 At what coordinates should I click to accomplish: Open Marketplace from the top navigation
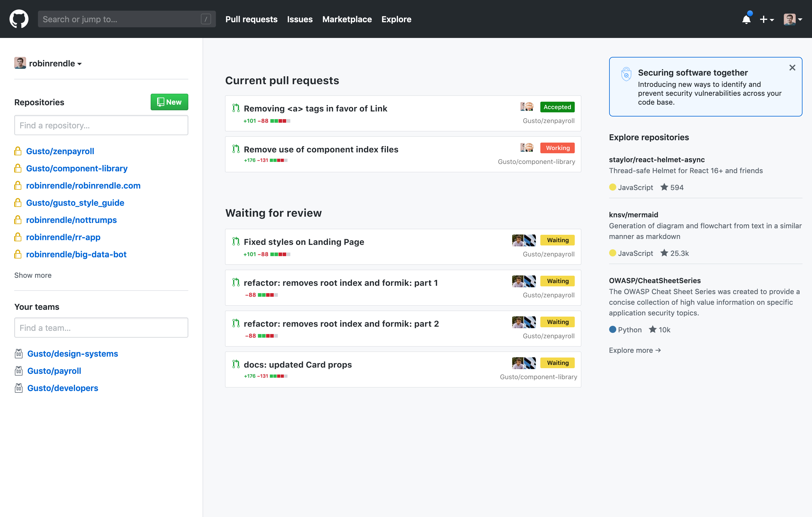(x=347, y=19)
